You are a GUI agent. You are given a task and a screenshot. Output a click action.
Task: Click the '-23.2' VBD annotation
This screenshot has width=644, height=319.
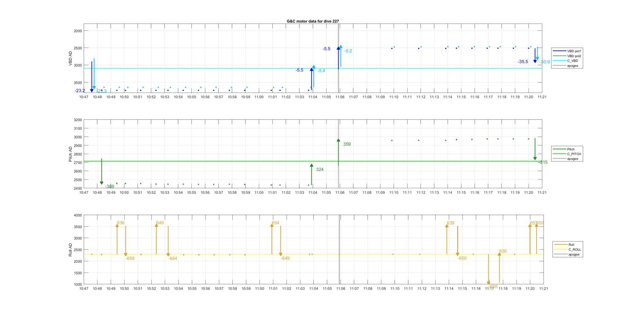coord(80,91)
